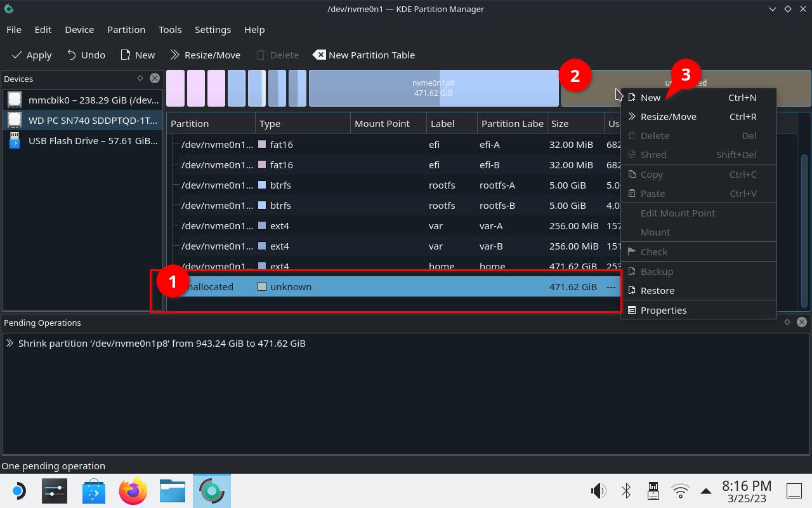Open the Partition menu
This screenshot has height=508, width=812.
126,30
